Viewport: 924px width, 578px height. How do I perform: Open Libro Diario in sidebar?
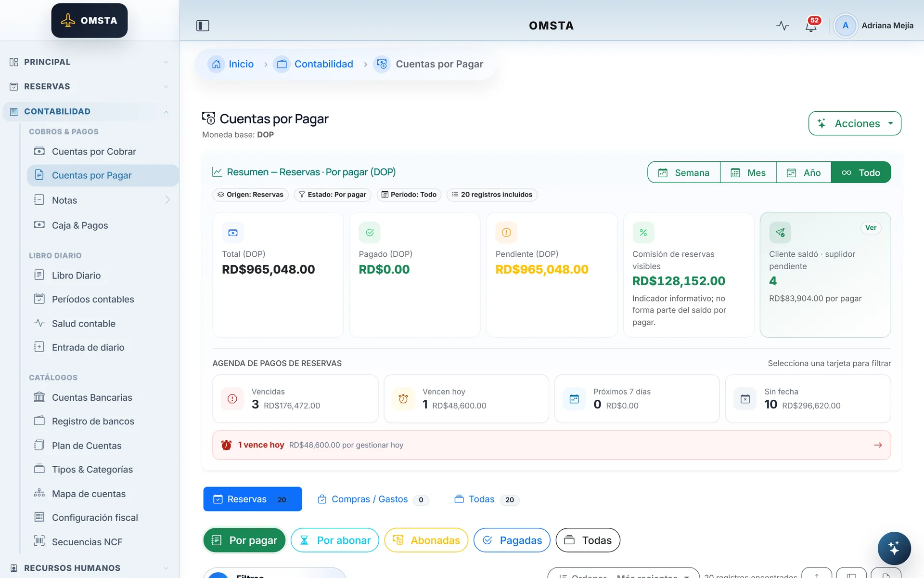(x=103, y=276)
